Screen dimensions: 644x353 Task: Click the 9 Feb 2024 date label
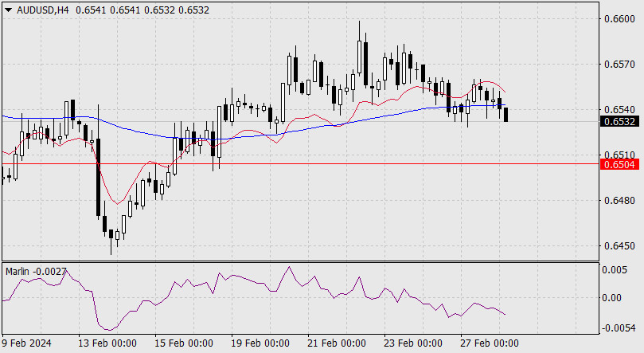[26, 343]
